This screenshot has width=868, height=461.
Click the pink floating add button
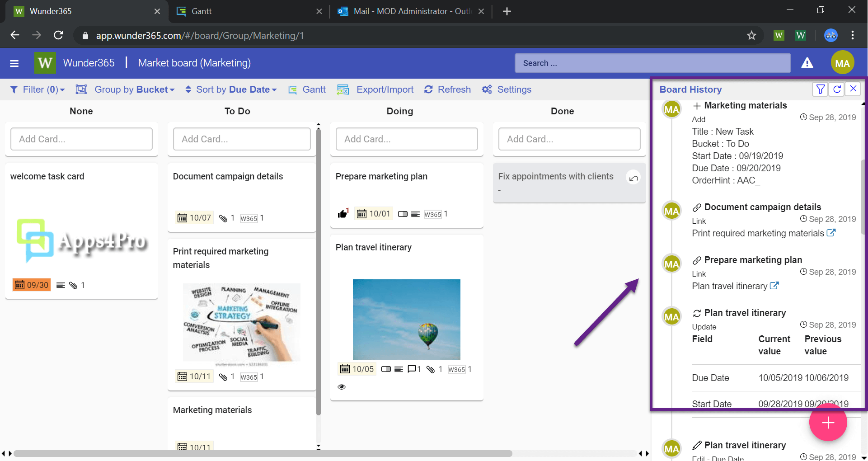coord(828,423)
